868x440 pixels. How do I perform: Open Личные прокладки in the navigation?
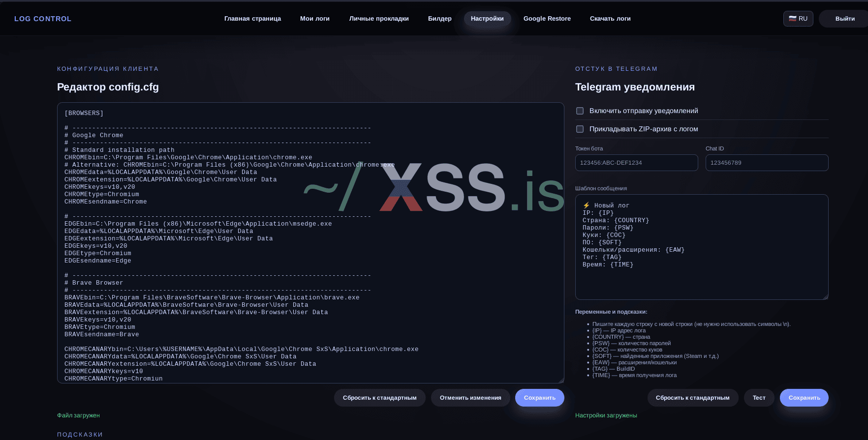pyautogui.click(x=379, y=19)
